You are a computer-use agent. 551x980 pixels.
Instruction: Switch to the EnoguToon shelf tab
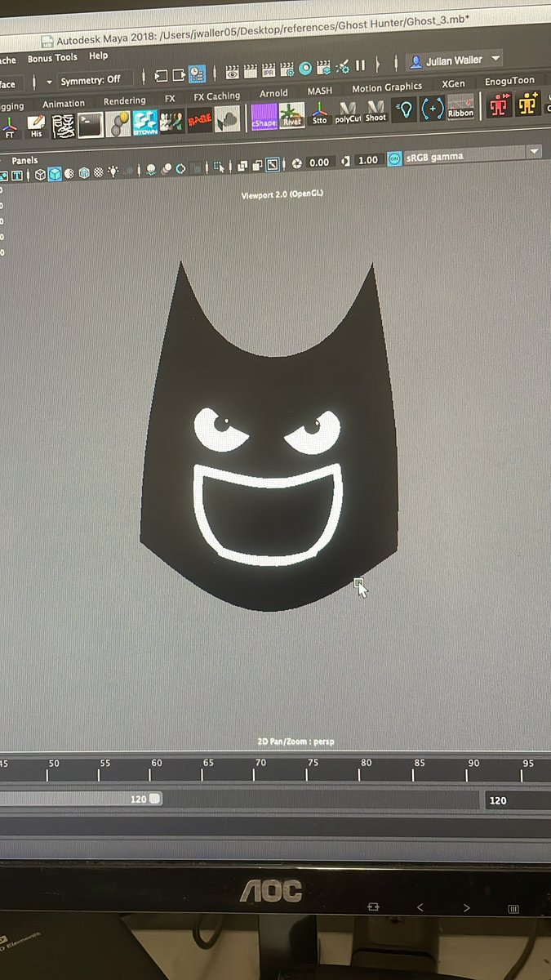pos(509,81)
